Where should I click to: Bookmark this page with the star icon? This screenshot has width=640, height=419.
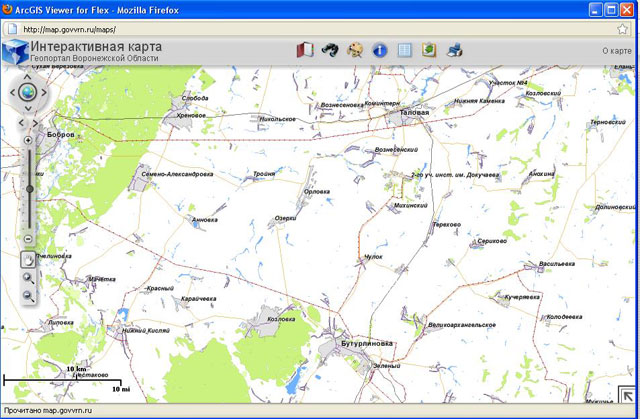tap(622, 29)
